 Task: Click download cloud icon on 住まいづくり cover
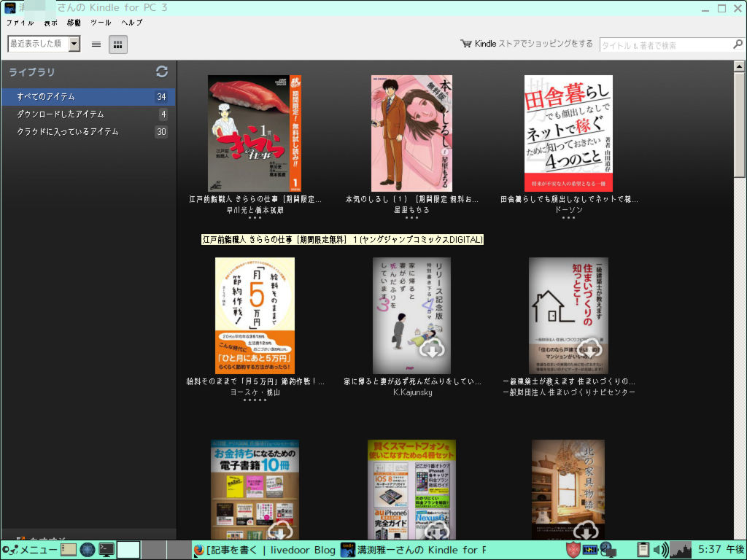tap(589, 349)
